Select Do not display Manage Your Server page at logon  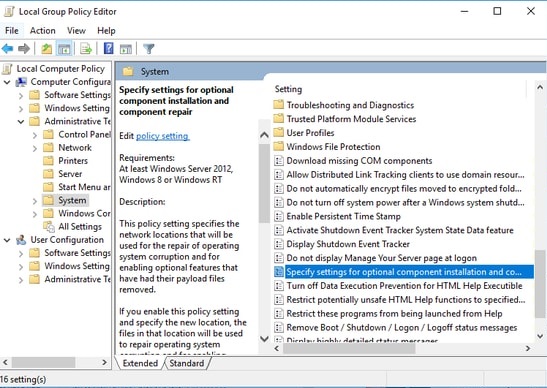click(381, 258)
